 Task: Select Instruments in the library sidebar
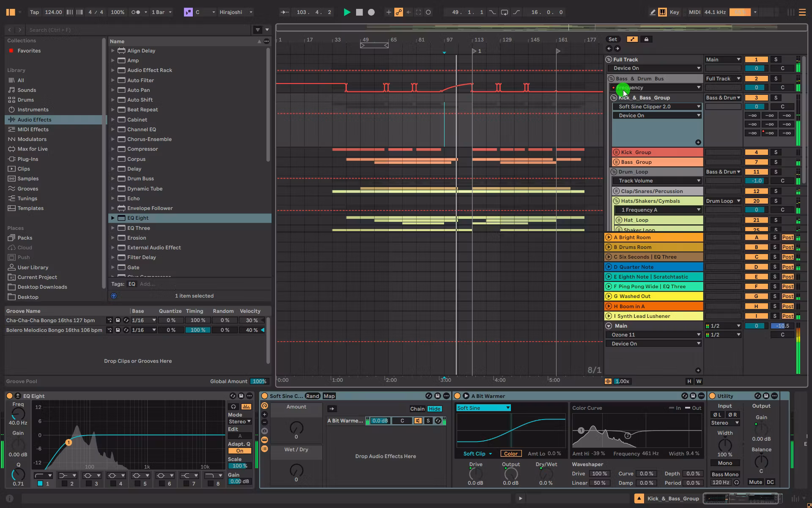click(33, 110)
